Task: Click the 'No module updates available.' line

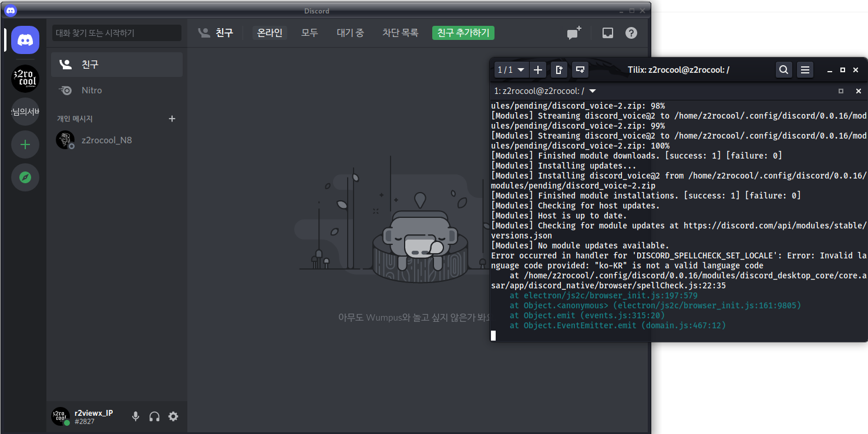Action: click(x=580, y=245)
